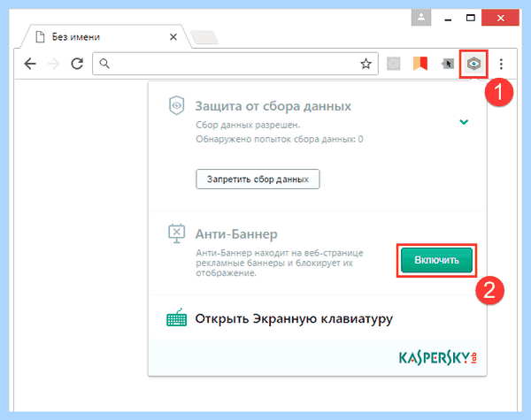Click the gray @ mail extension icon
This screenshot has height=420, width=531.
tap(394, 64)
